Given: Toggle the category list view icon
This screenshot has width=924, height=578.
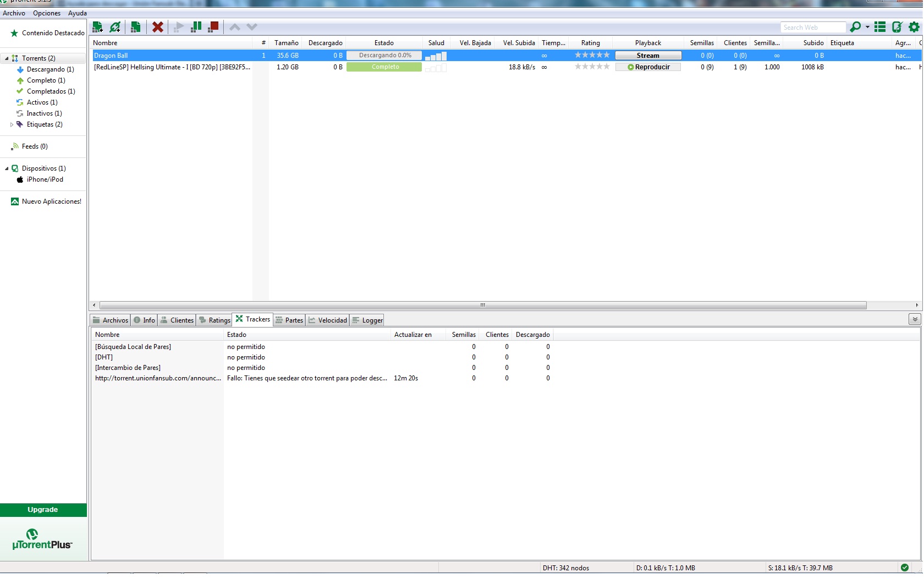Looking at the screenshot, I should (880, 27).
